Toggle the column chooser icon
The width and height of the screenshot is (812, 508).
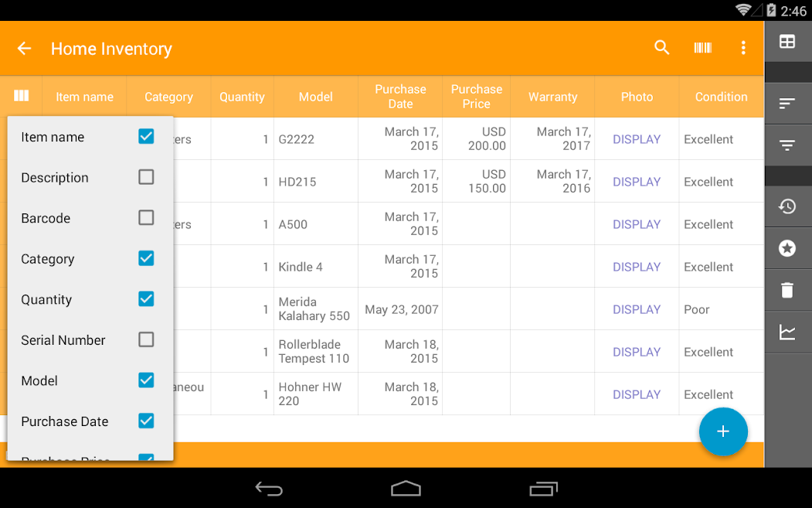(x=21, y=96)
